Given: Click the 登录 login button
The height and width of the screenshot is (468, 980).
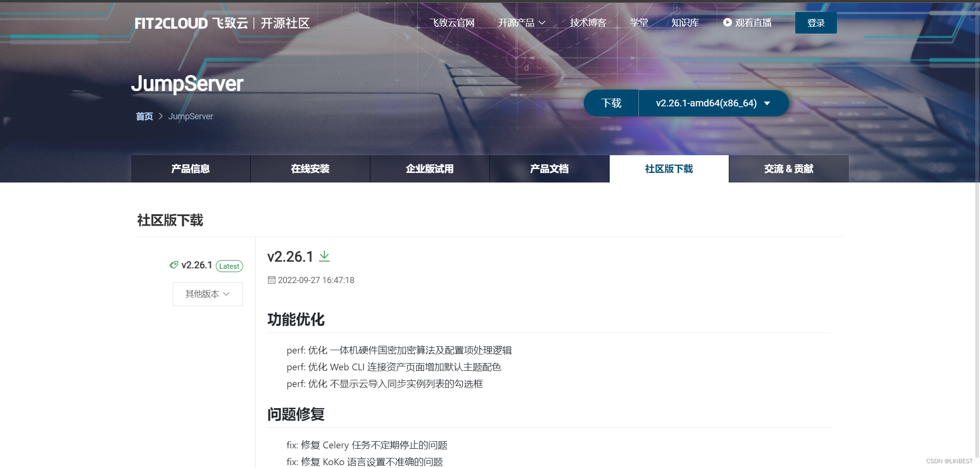Looking at the screenshot, I should click(x=816, y=23).
